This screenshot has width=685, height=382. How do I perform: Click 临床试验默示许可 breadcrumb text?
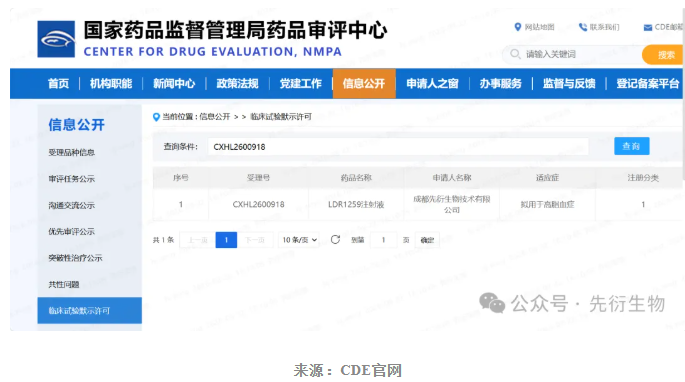coord(281,117)
